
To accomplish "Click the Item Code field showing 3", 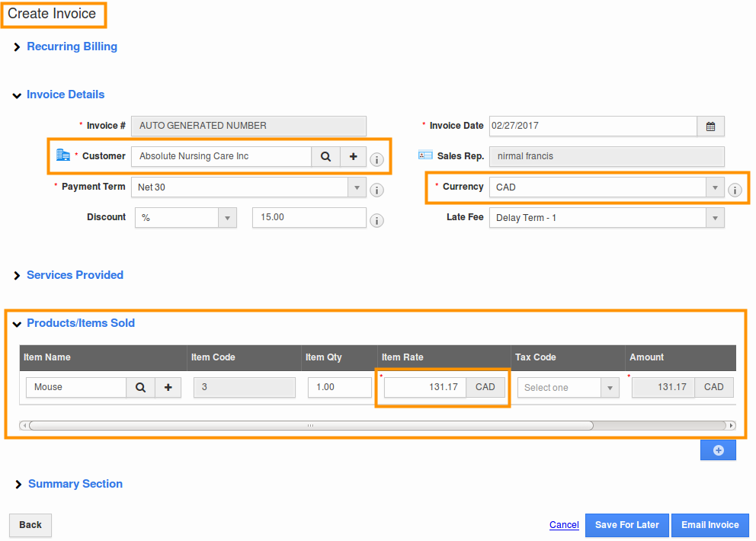I will (x=245, y=388).
